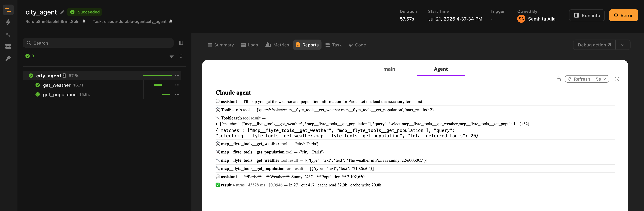This screenshot has height=211, width=644.
Task: Click the mcp__flyte_tools__get_weather tool call line
Action: (x=415, y=144)
